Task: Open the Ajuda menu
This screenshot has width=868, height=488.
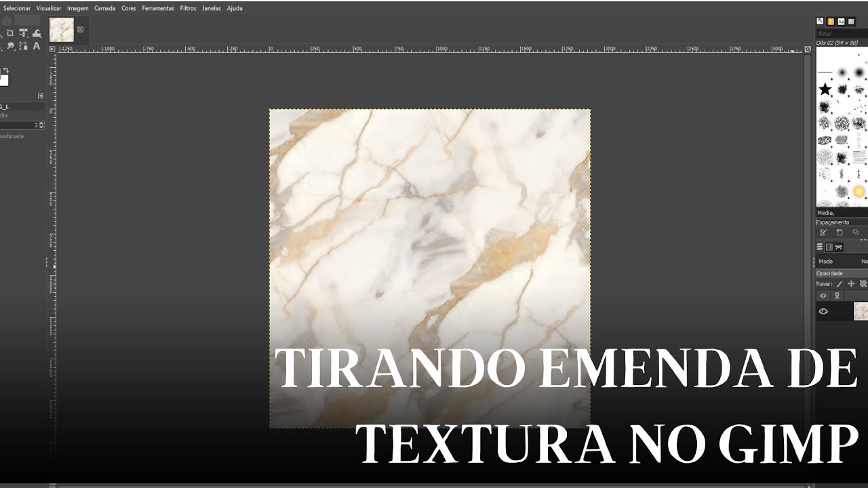Action: click(x=235, y=8)
